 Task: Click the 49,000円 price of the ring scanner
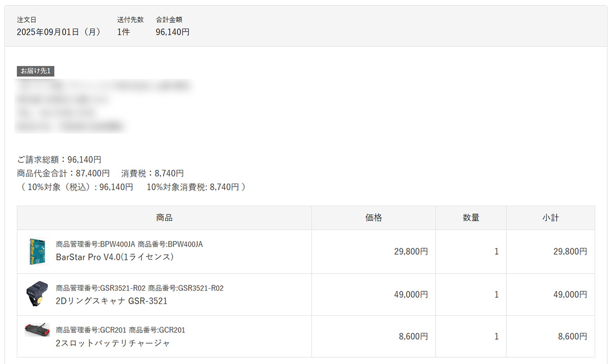tap(411, 294)
